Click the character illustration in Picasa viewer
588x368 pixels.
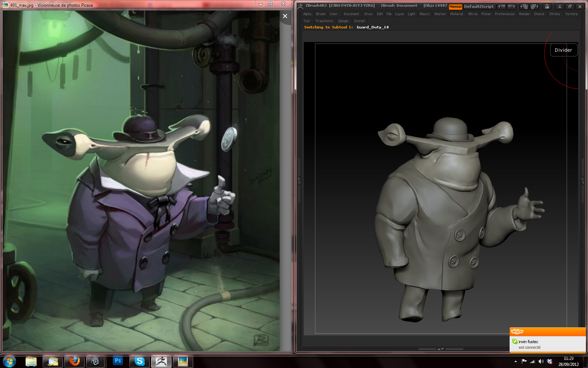(x=141, y=181)
